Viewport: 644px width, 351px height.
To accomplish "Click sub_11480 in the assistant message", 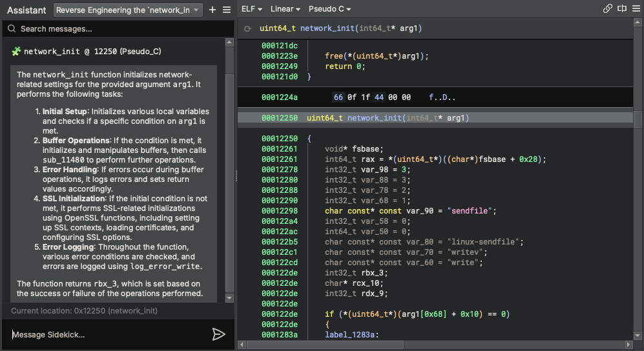I will point(63,160).
